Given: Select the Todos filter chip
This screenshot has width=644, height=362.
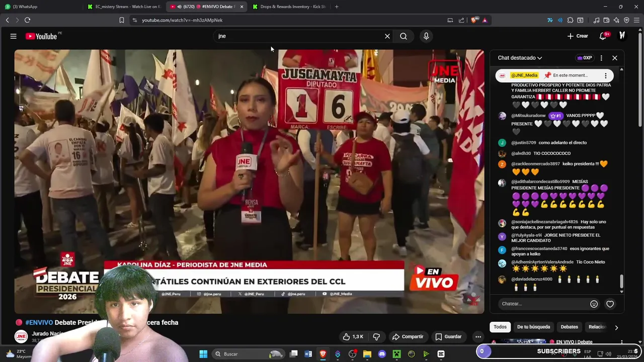Looking at the screenshot, I should click(500, 327).
